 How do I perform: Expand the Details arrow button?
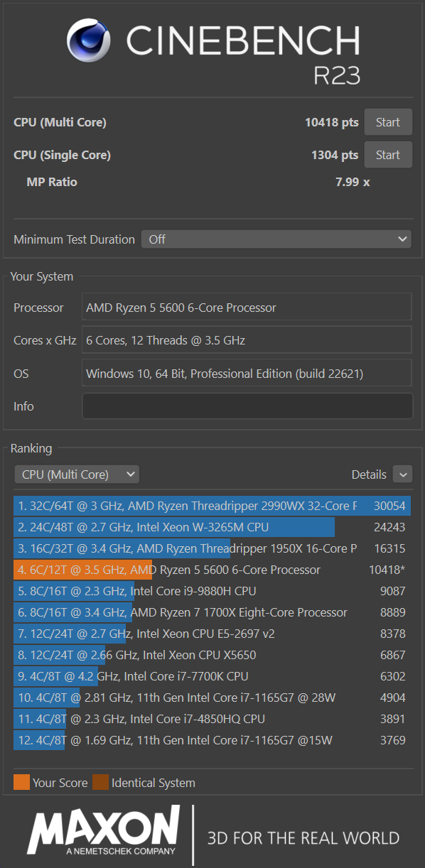click(x=402, y=474)
